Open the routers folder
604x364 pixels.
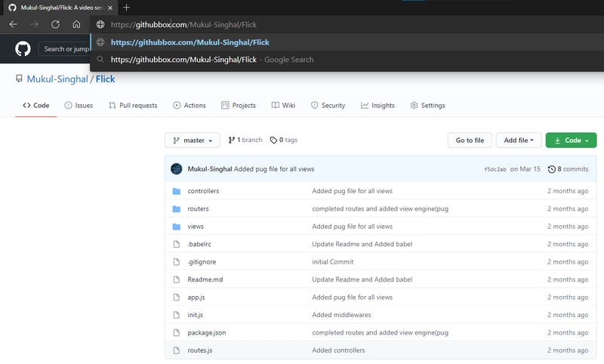tap(198, 208)
